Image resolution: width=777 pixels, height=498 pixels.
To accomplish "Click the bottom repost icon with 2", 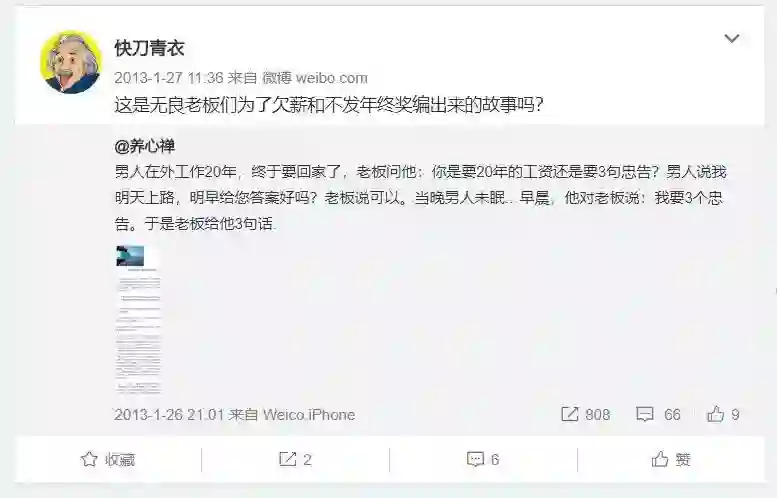I will point(287,459).
